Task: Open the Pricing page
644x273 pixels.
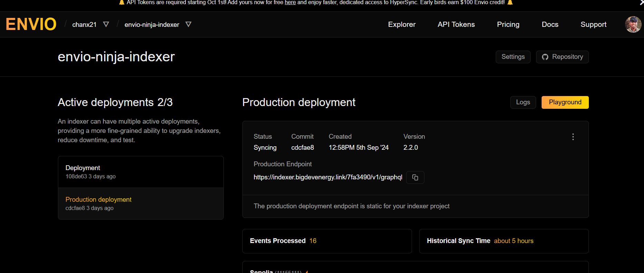Action: (508, 24)
